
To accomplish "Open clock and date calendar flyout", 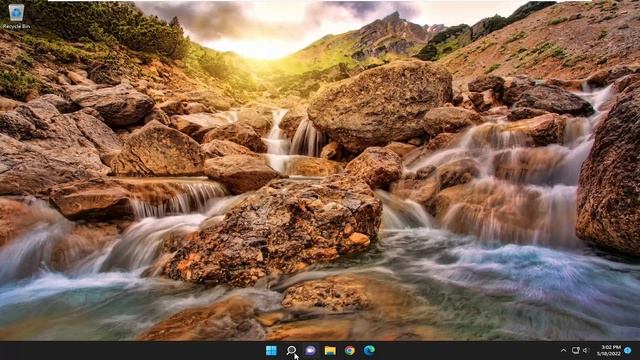I will 609,351.
